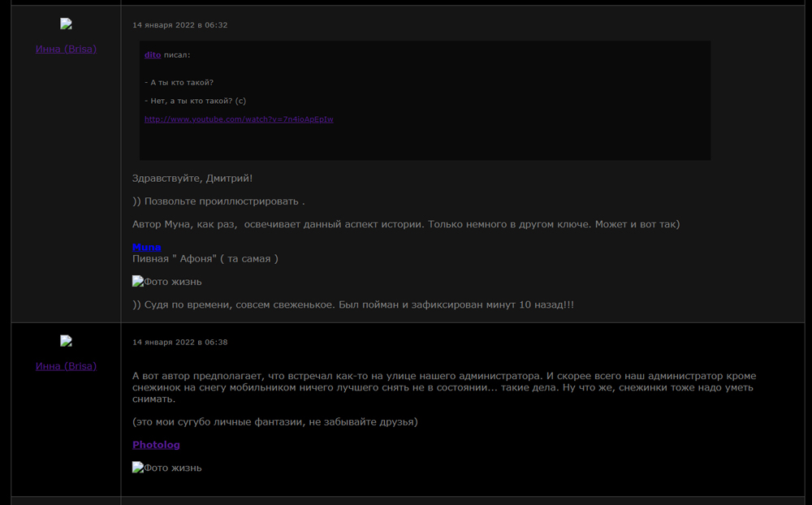Click the timestamp 14 января 2022 в 06:32
The width and height of the screenshot is (812, 505).
tap(180, 25)
